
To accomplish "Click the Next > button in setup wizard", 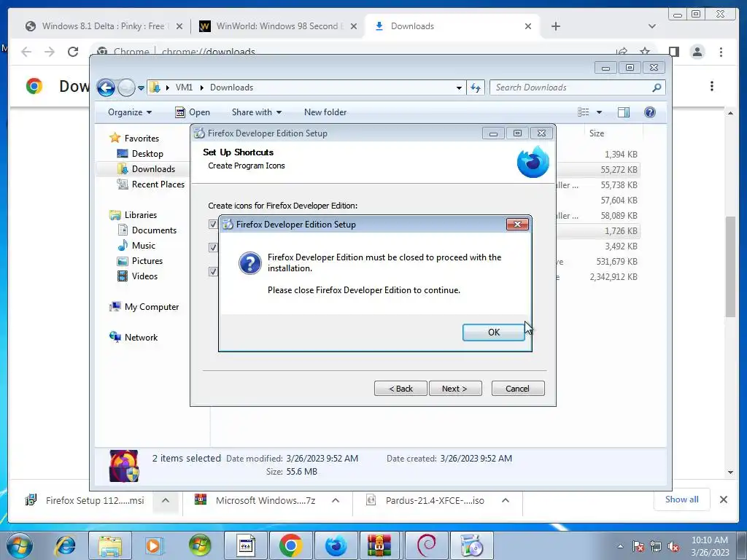I will coord(455,388).
